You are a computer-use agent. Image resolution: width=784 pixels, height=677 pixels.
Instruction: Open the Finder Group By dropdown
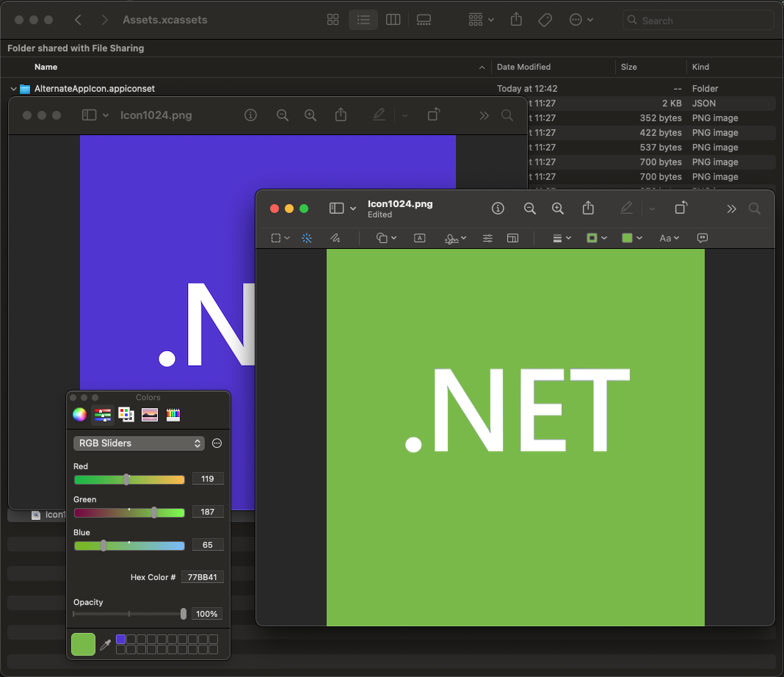pos(481,20)
